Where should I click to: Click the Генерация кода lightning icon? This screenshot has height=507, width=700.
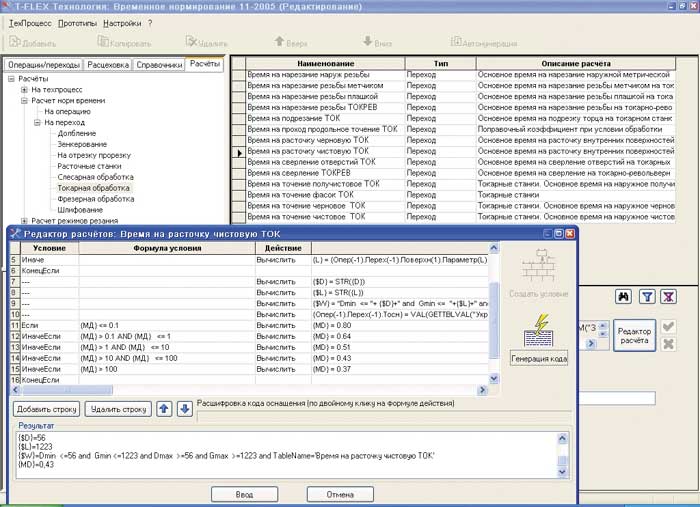[x=538, y=334]
